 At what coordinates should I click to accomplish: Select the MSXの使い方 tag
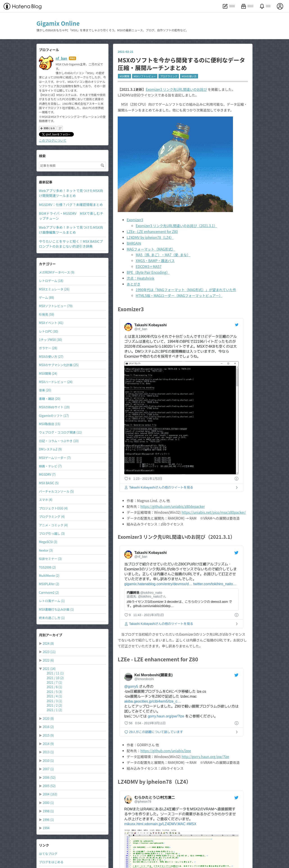click(189, 76)
